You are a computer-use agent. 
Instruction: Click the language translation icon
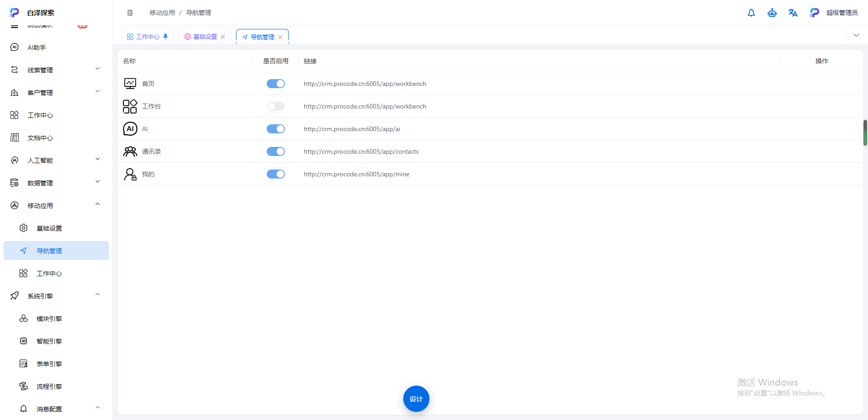tap(793, 13)
